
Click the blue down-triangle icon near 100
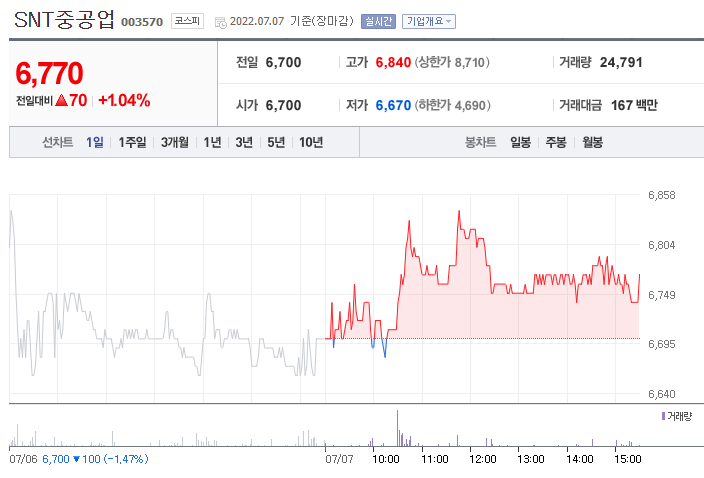(x=76, y=459)
